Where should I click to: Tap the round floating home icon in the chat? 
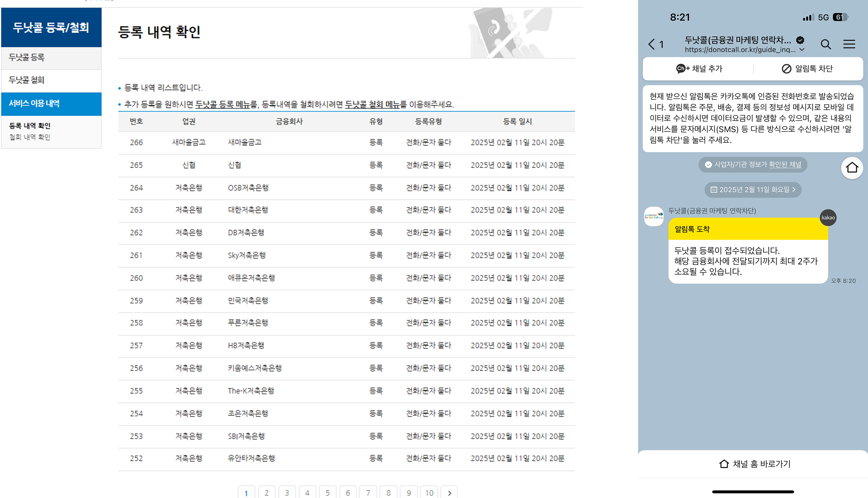(852, 168)
